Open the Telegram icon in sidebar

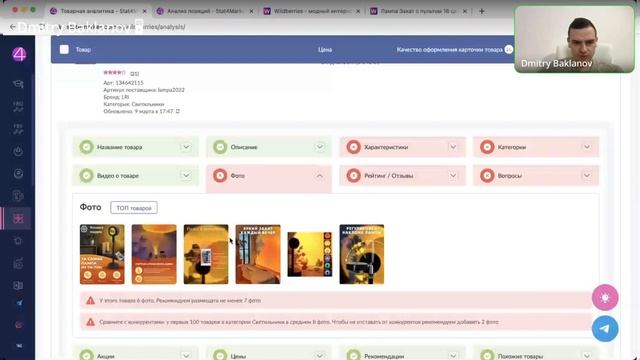pyautogui.click(x=19, y=303)
